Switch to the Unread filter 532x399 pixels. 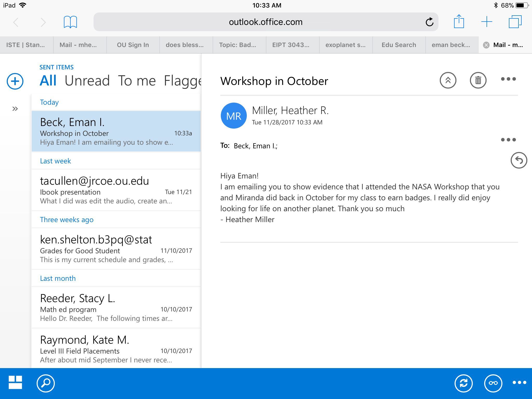click(x=87, y=81)
